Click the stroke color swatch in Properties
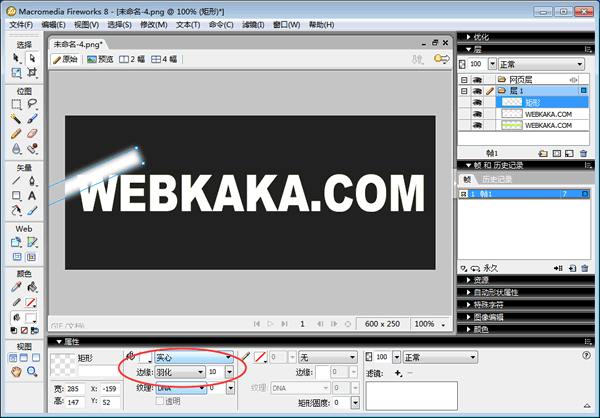600x418 pixels. pos(261,357)
